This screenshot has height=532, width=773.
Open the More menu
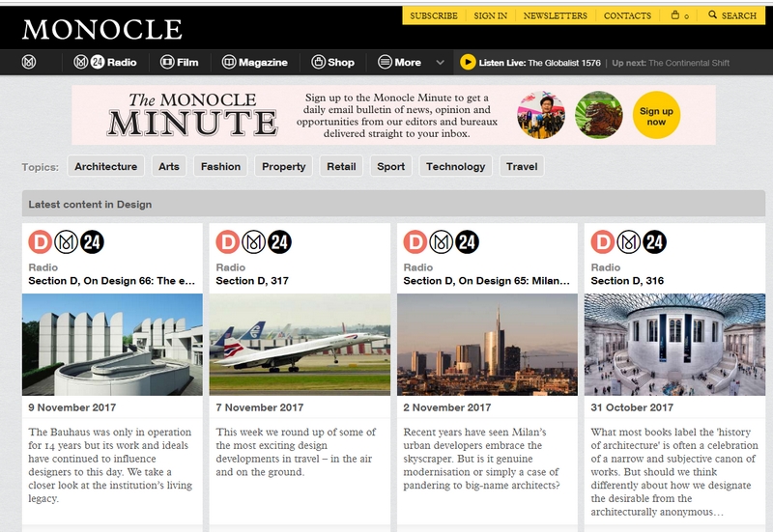[399, 62]
